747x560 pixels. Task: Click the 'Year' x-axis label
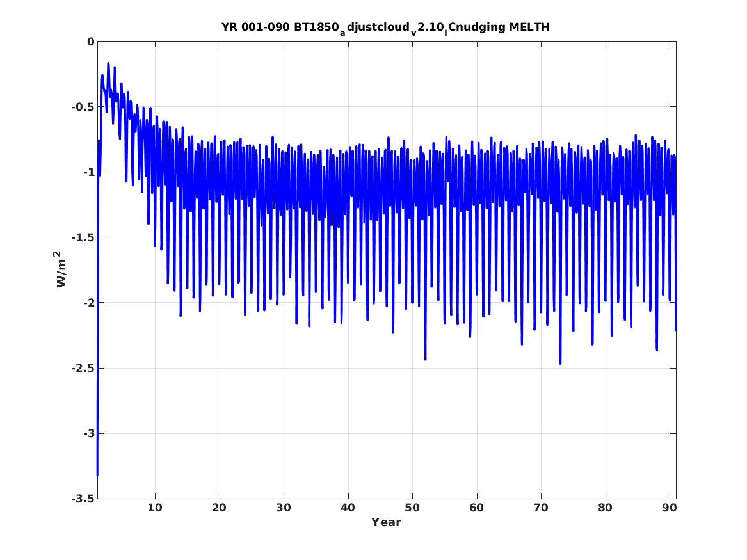click(x=386, y=522)
